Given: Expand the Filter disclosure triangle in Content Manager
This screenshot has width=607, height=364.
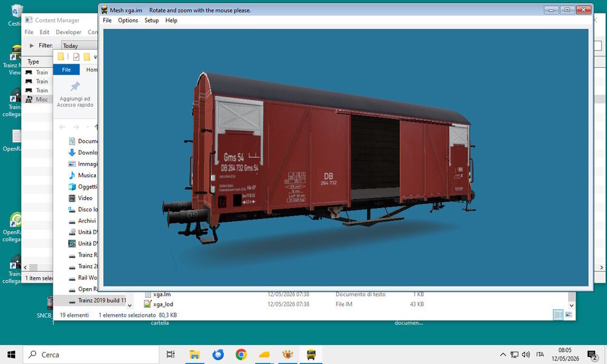Looking at the screenshot, I should [x=32, y=45].
